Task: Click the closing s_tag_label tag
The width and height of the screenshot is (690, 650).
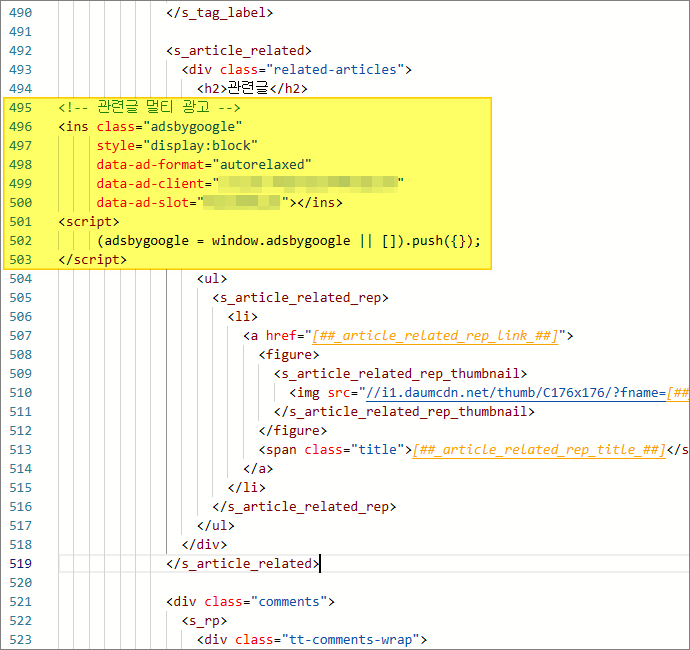Action: point(219,13)
